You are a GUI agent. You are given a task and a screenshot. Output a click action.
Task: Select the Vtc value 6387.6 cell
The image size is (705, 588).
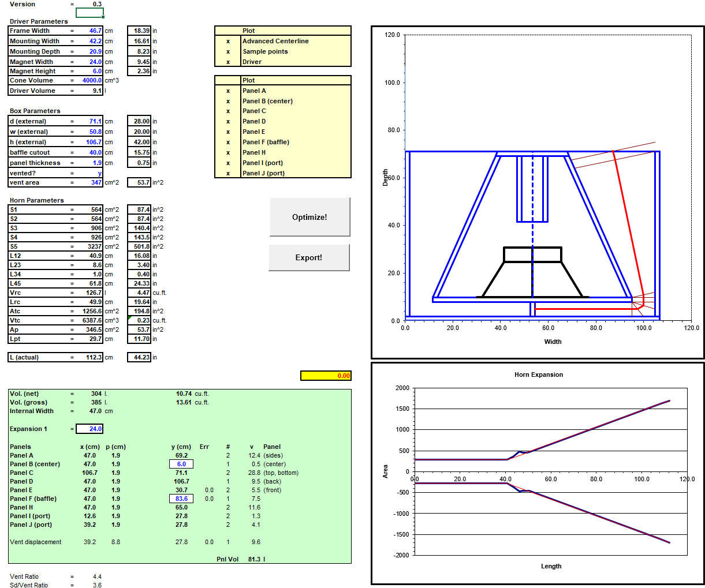point(90,320)
